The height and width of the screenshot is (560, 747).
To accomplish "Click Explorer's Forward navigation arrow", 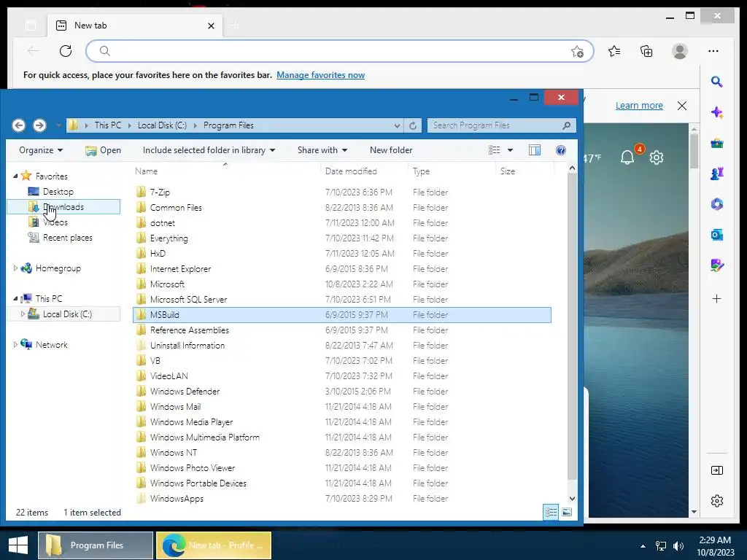I will 39,125.
